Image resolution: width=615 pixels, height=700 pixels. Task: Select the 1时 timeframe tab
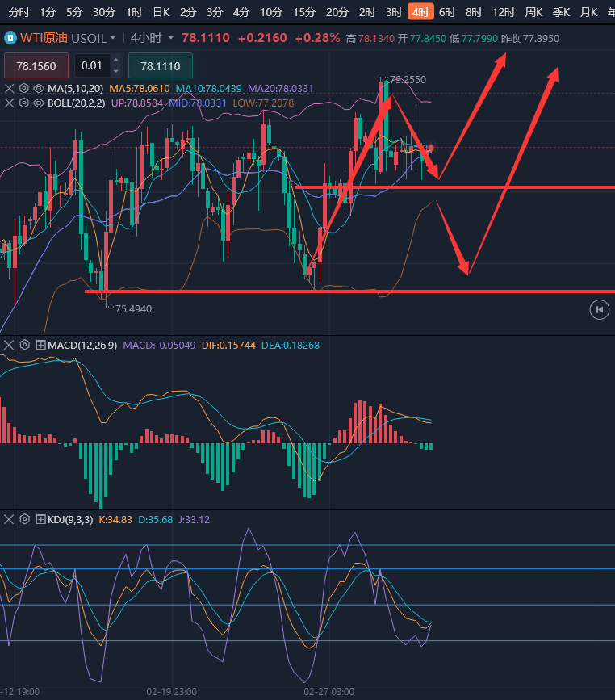(x=134, y=12)
